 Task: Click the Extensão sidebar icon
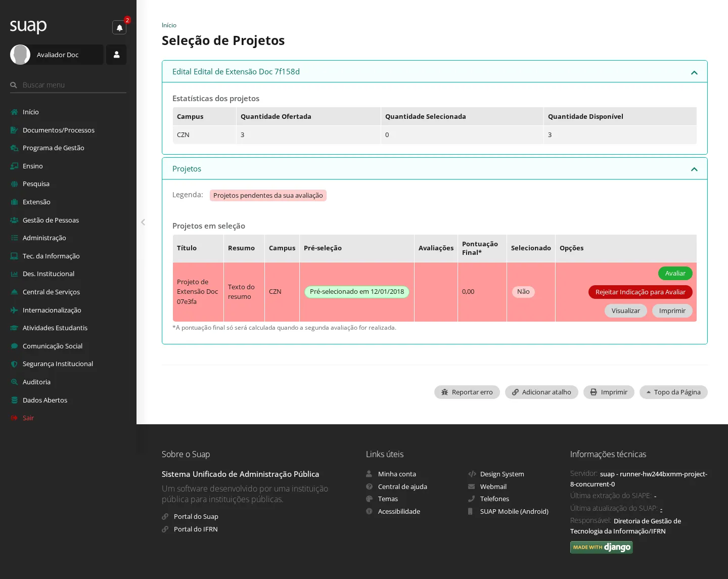point(14,202)
